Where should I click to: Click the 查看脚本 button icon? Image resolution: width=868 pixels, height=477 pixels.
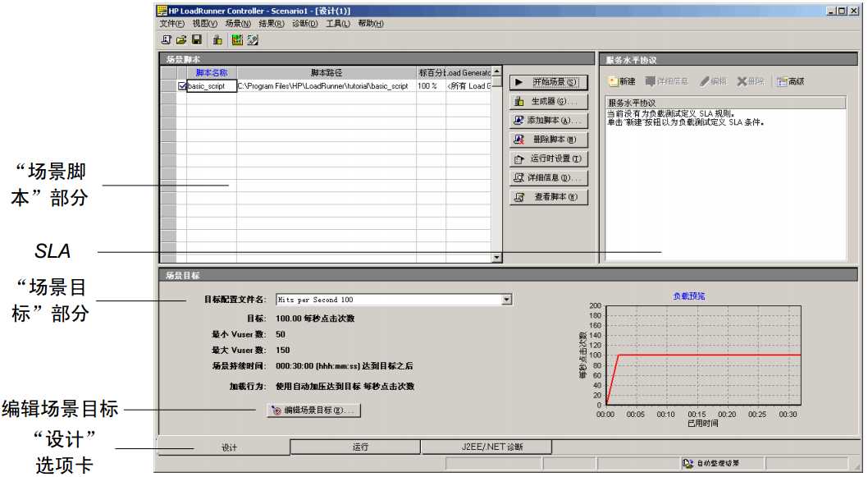(x=519, y=197)
